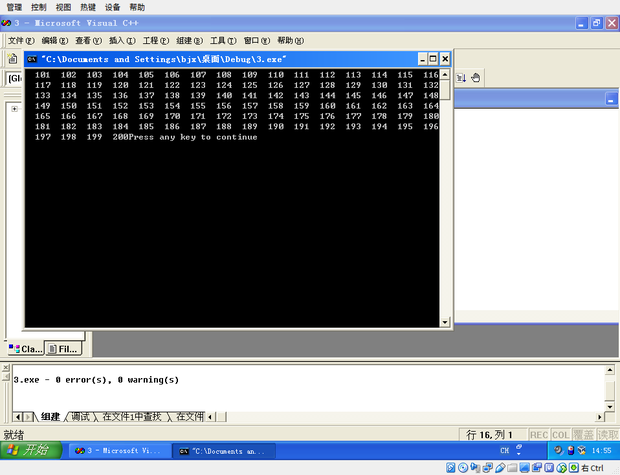Click VirtualBox keyboard capture arrow icon
The width and height of the screenshot is (620, 475).
click(x=574, y=468)
